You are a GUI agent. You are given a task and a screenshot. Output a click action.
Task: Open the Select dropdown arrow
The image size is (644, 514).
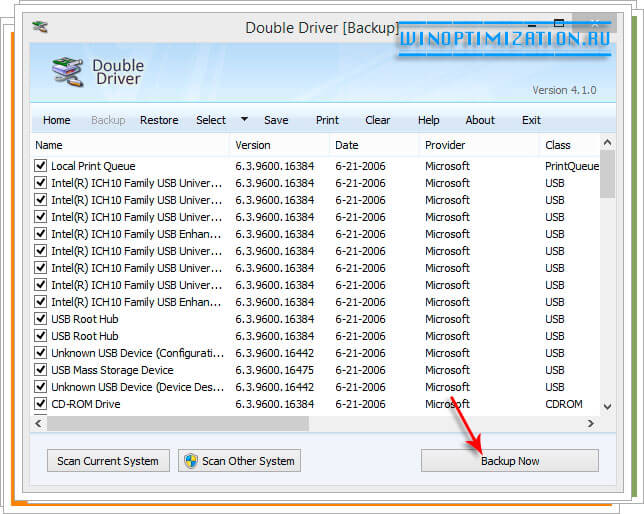point(244,120)
